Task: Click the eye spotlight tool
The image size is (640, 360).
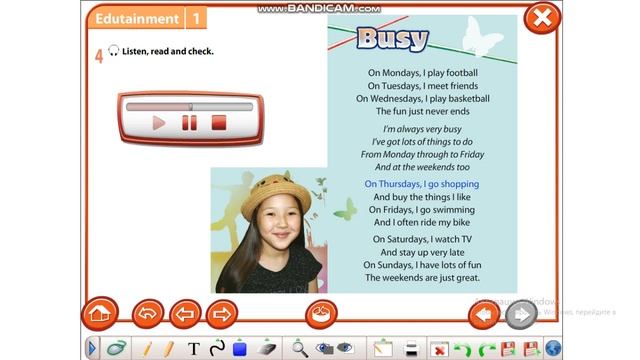Action: tap(345, 348)
